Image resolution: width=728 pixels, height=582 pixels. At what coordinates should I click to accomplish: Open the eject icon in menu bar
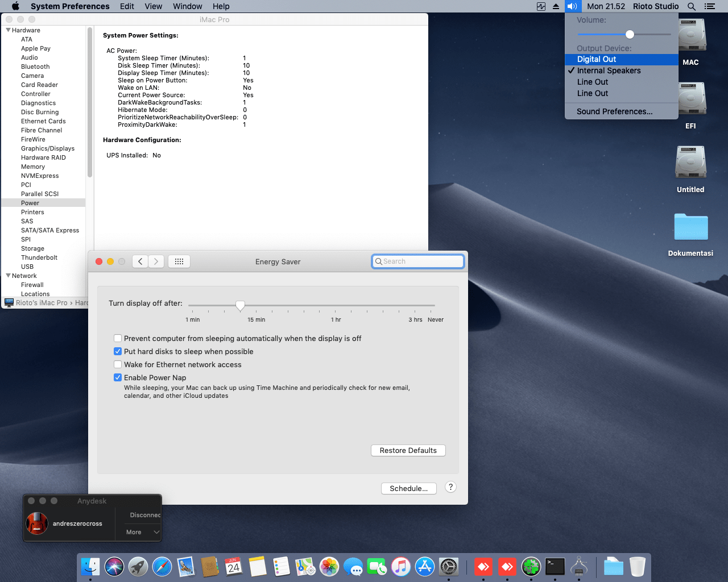(x=556, y=6)
